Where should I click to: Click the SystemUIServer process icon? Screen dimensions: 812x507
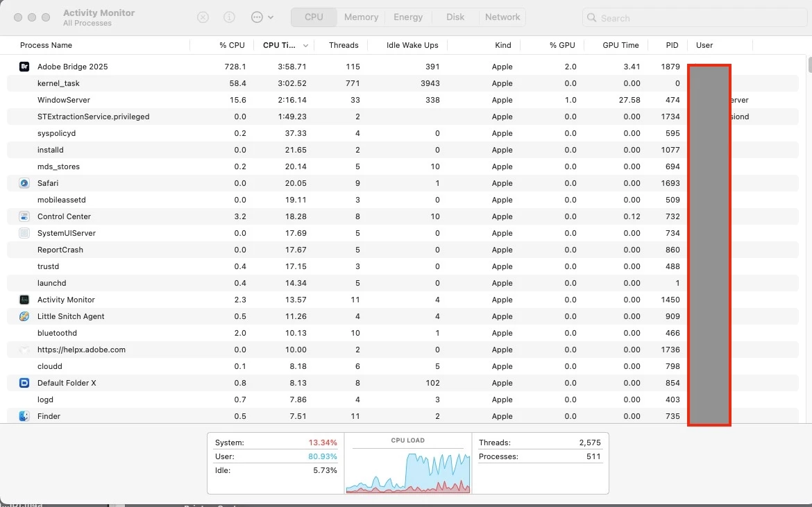tap(24, 233)
